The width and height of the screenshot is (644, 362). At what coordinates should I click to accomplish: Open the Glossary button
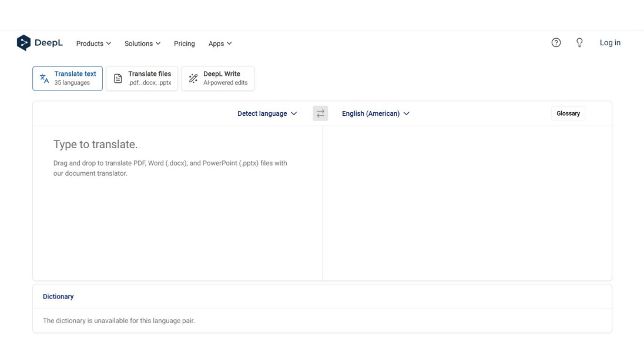[568, 113]
